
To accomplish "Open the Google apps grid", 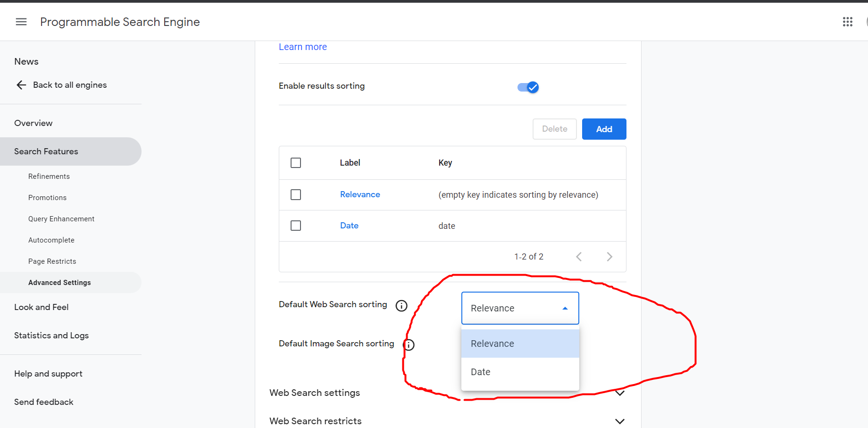I will (848, 22).
